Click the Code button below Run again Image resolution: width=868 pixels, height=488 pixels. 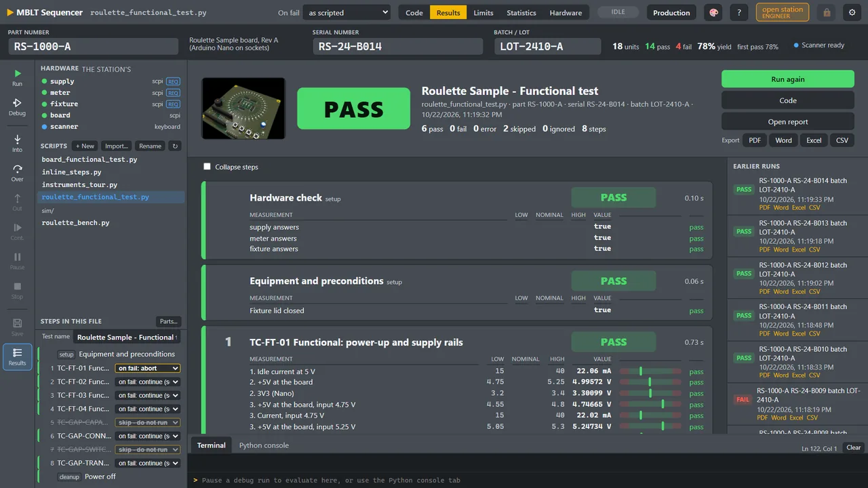[787, 100]
